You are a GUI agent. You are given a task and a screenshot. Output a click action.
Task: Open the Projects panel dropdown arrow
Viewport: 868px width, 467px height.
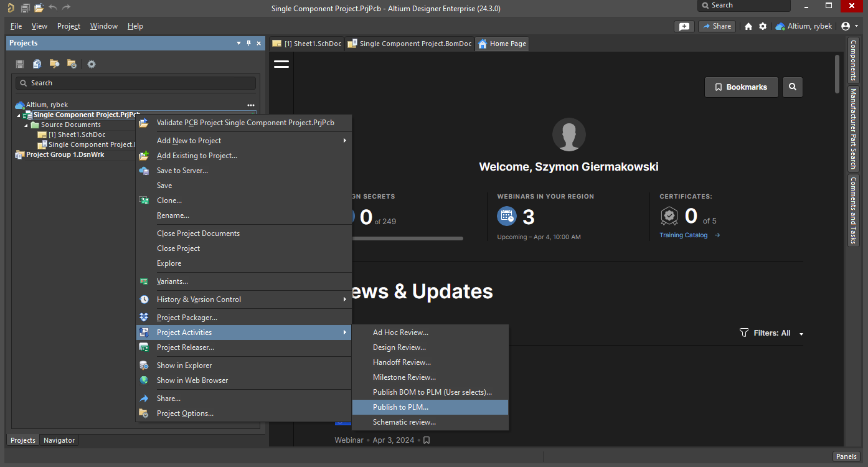pyautogui.click(x=238, y=43)
